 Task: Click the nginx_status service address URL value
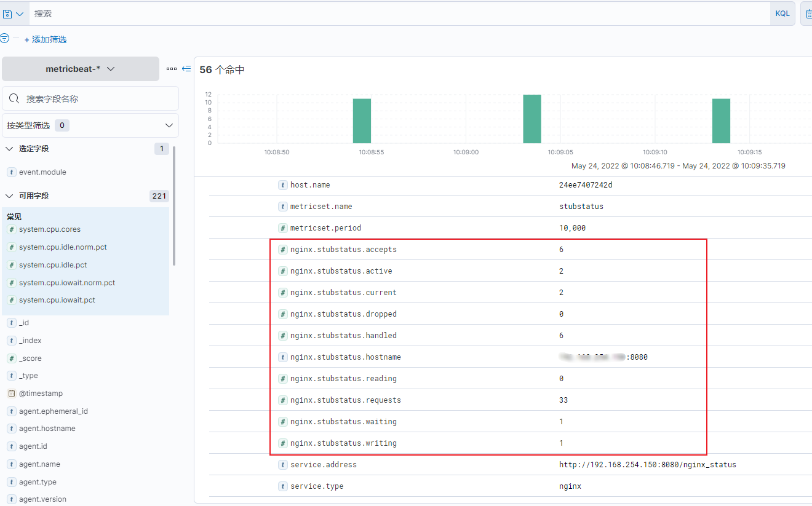click(648, 465)
